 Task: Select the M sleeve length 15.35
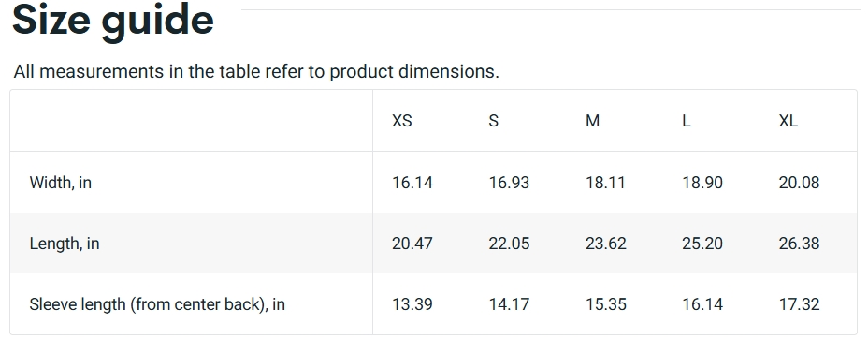tap(605, 304)
